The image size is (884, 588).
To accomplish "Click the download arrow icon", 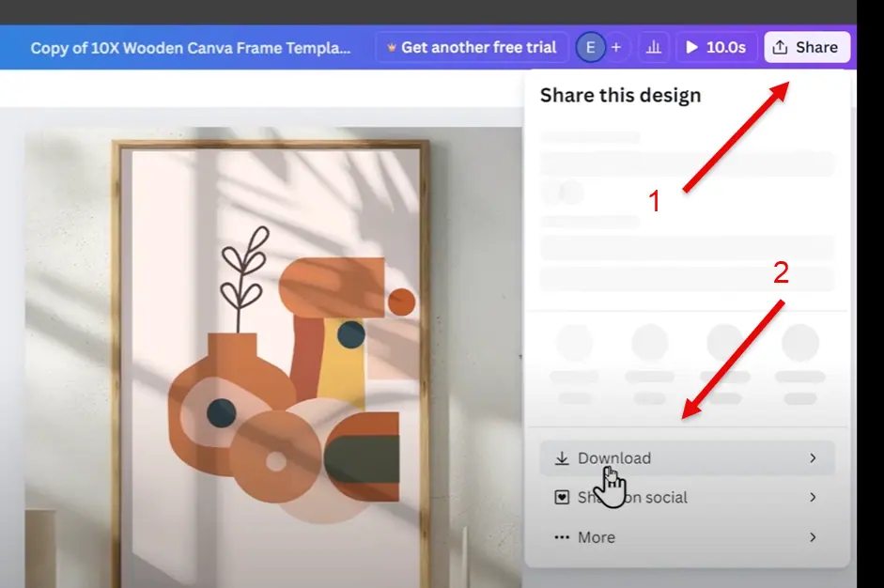I will click(x=562, y=458).
